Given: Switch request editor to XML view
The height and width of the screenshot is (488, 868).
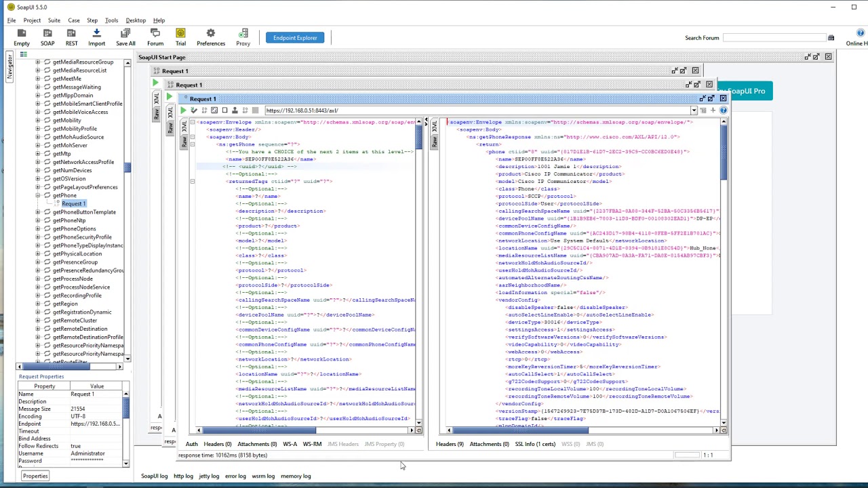Looking at the screenshot, I should click(x=184, y=127).
